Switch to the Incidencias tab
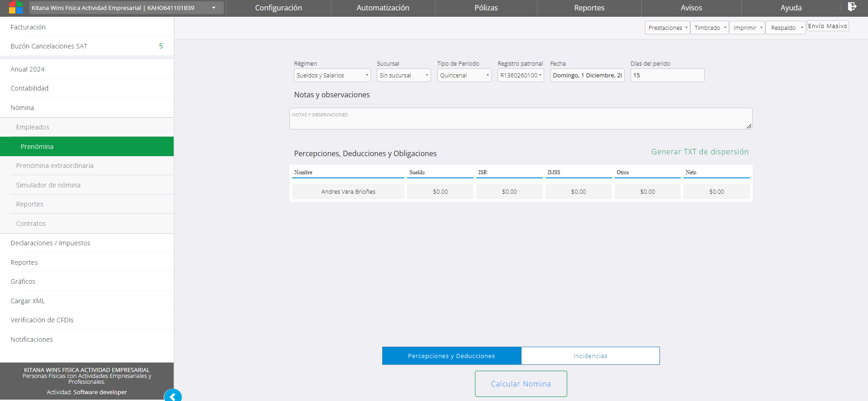This screenshot has width=868, height=401. [x=590, y=356]
